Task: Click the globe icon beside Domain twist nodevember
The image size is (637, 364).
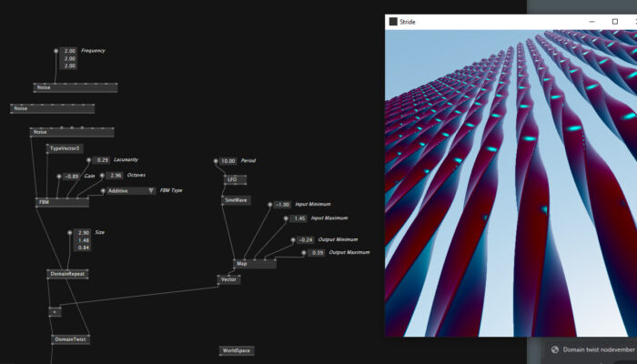Action: (x=553, y=349)
